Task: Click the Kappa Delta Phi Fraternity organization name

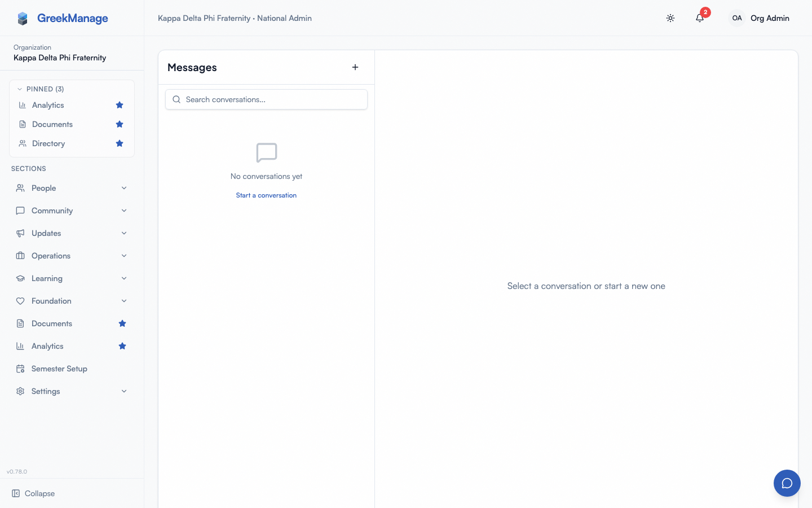Action: click(60, 58)
